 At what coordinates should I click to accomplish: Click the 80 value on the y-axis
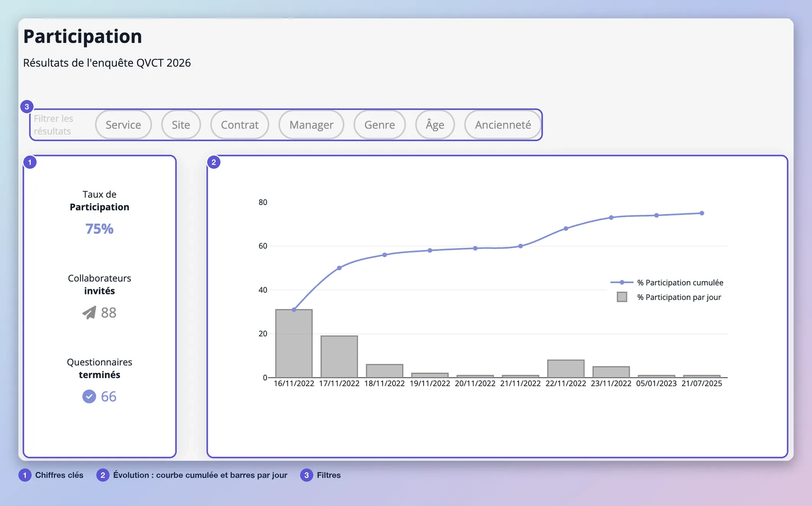click(x=263, y=202)
